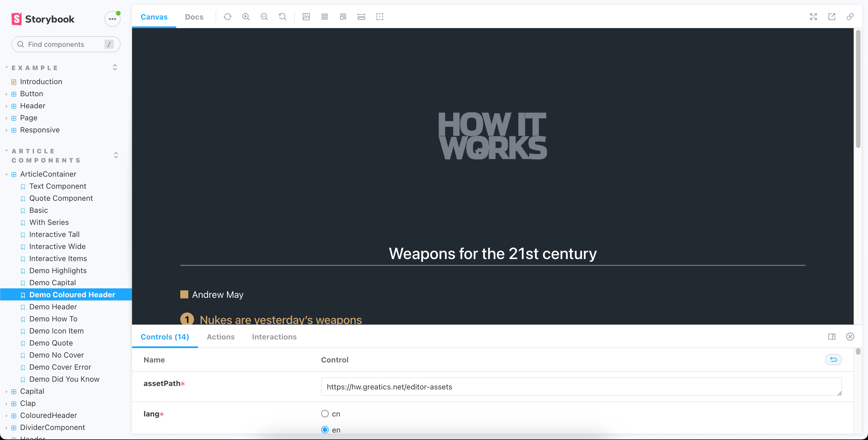Viewport: 868px width, 440px height.
Task: Expand the Header component under Example
Action: tap(32, 106)
